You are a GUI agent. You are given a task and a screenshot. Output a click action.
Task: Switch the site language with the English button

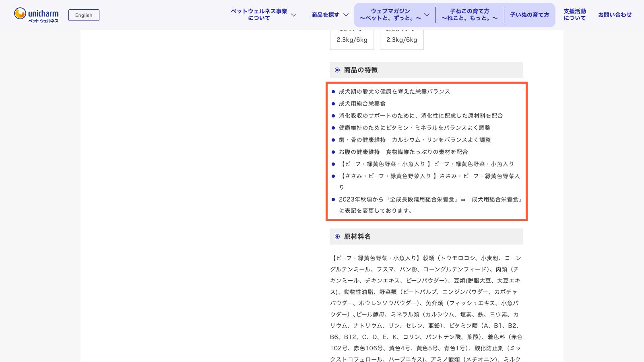point(84,15)
